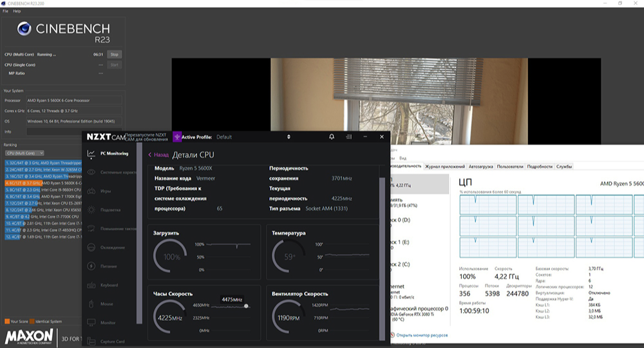This screenshot has height=348, width=644.
Task: Select the ЦП item in Task Manager sidebar
Action: (x=419, y=183)
